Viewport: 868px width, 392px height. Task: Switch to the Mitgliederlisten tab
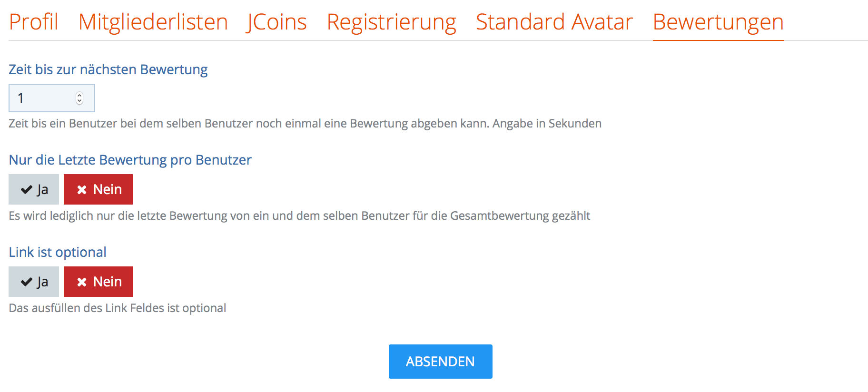coord(153,22)
